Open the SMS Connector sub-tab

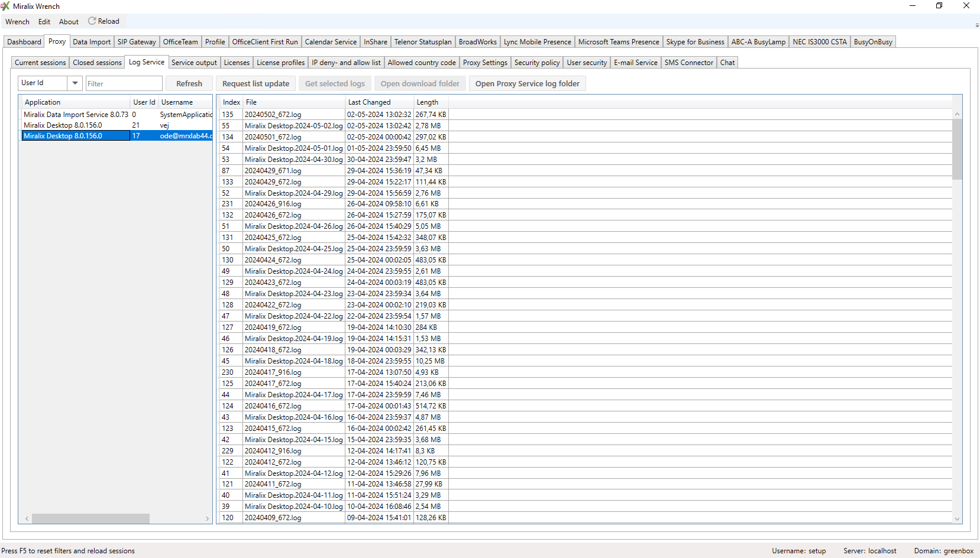689,63
